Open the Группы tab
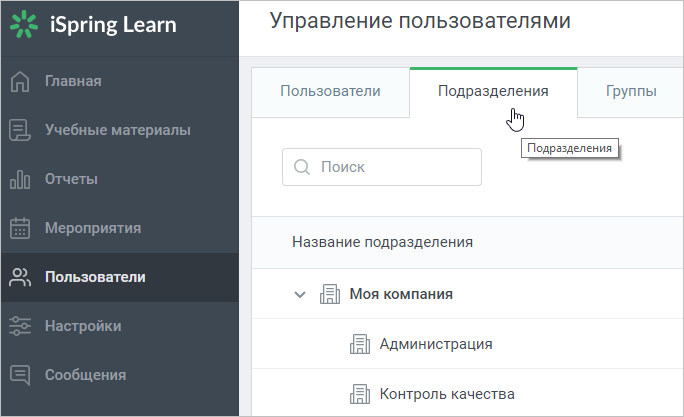 [x=631, y=92]
